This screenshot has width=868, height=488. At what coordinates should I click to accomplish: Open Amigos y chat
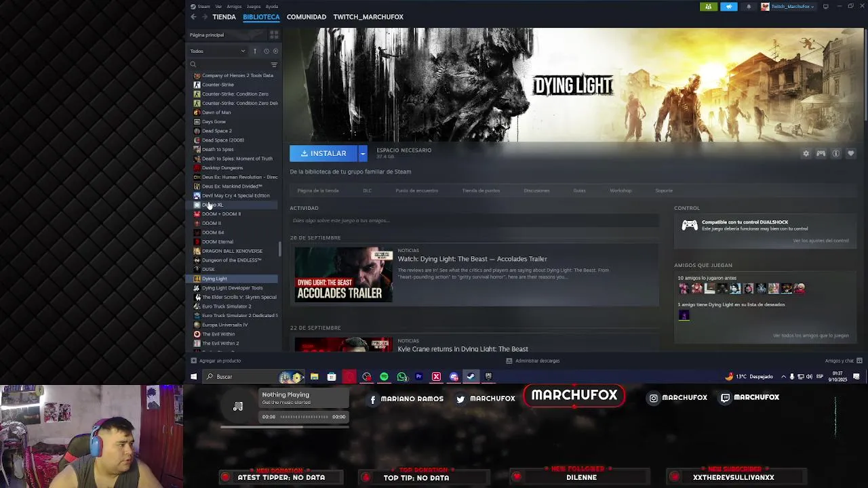pos(843,361)
